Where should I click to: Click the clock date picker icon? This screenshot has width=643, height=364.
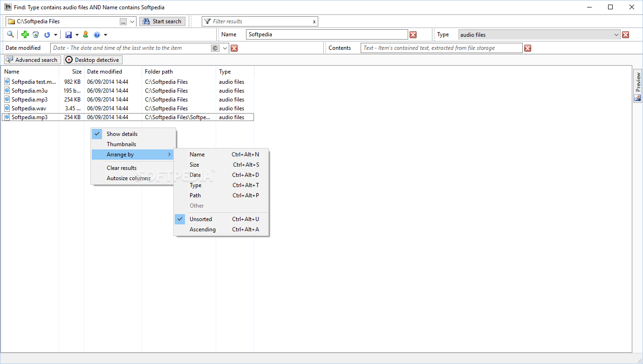click(215, 48)
